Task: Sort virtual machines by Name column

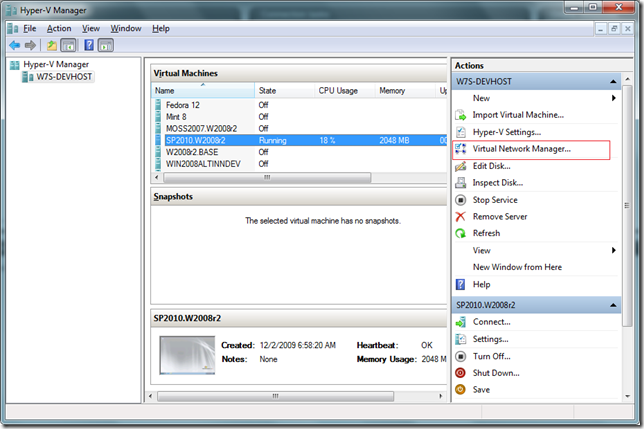Action: pyautogui.click(x=203, y=91)
